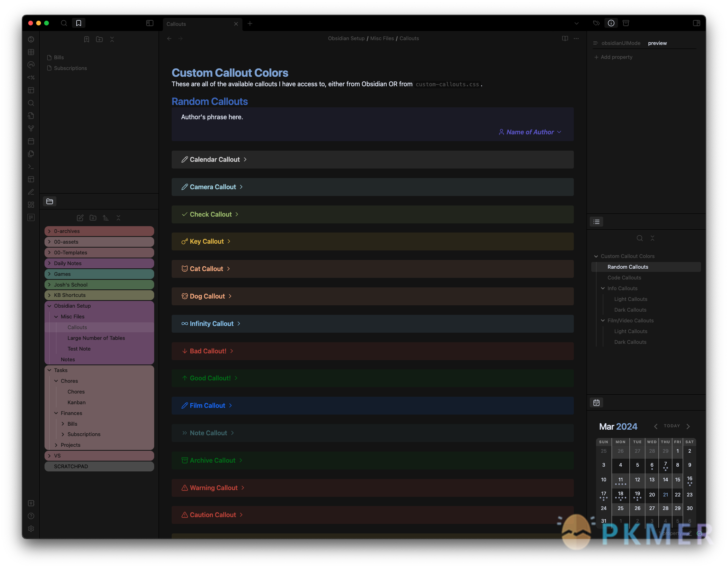Screen dimensions: 728x568
Task: Expand the 0-archives folder
Action: point(99,231)
